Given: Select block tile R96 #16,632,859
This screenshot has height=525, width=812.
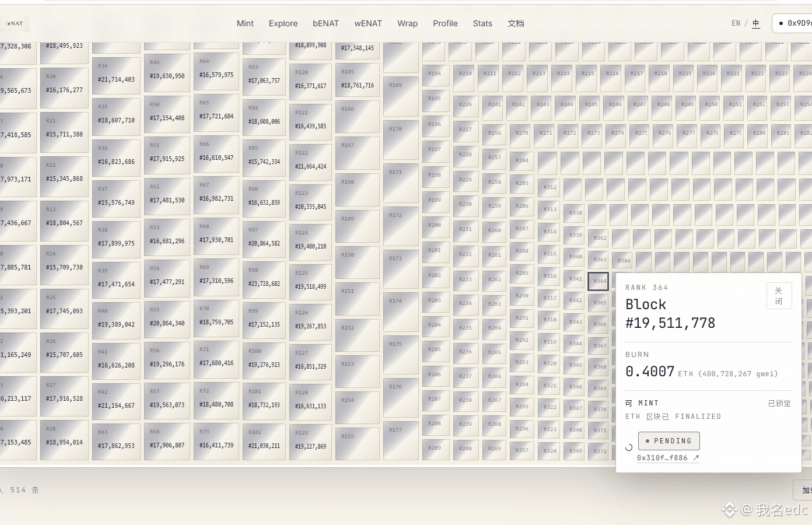Looking at the screenshot, I should (x=264, y=198).
